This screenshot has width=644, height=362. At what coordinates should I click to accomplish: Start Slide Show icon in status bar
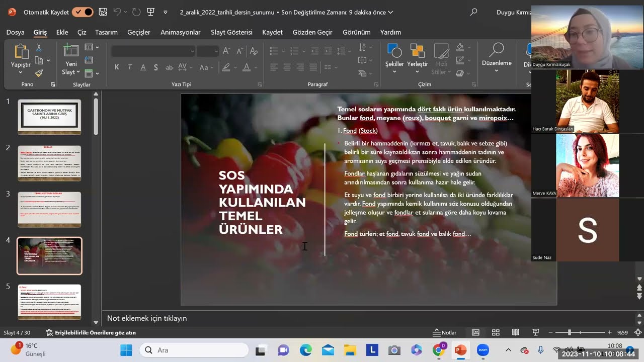pos(536,332)
